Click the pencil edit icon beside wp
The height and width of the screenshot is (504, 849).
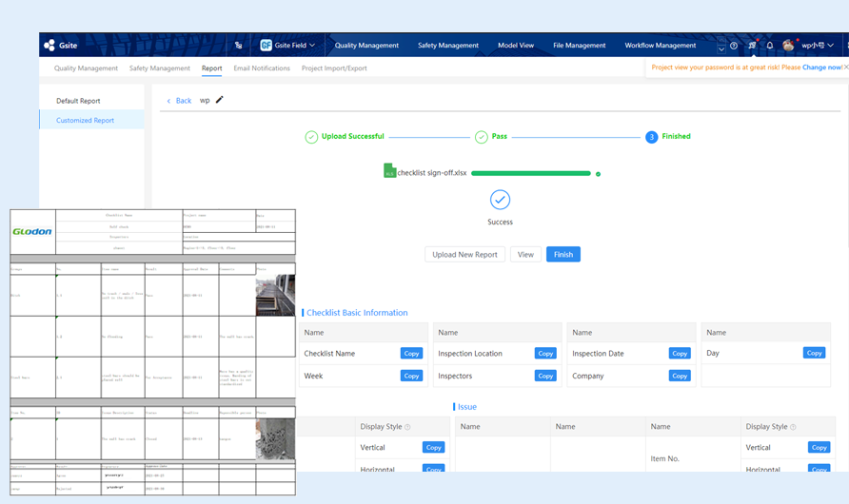pyautogui.click(x=220, y=100)
